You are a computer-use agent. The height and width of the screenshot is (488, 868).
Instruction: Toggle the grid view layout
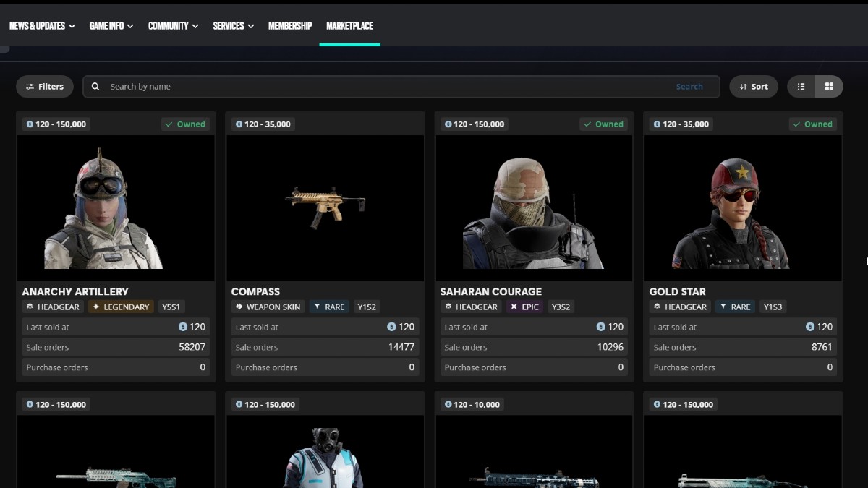click(829, 86)
